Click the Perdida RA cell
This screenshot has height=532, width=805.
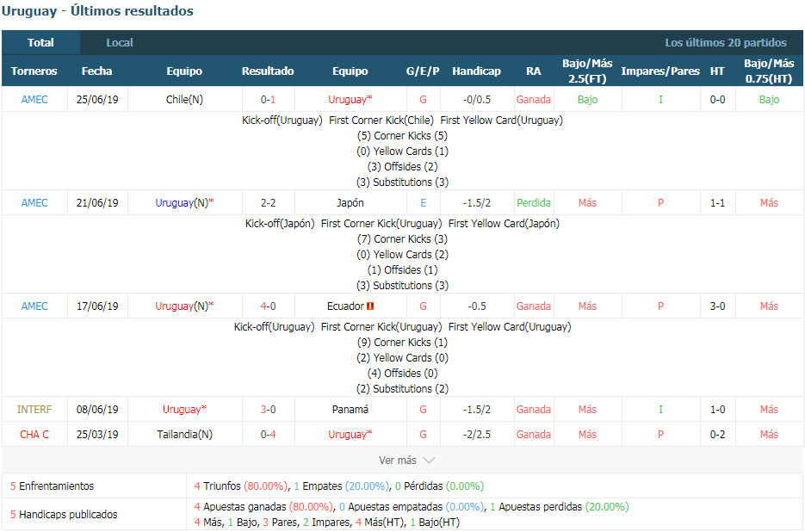534,203
